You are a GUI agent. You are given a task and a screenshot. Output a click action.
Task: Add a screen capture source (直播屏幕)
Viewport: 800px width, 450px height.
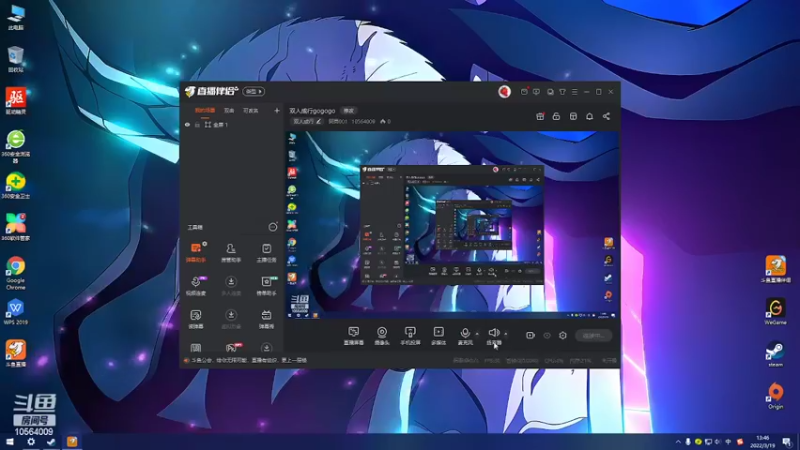coord(353,336)
